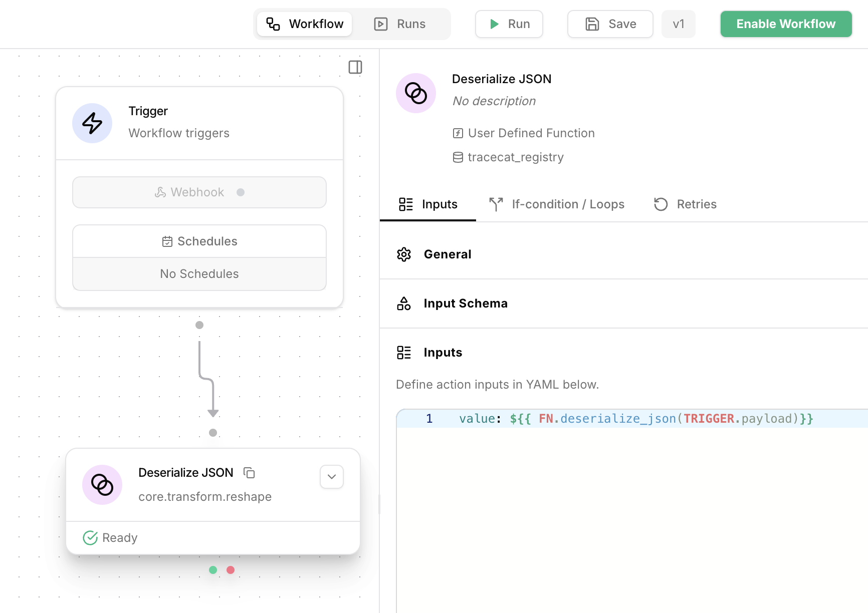Expand the Deserialize JSON node chevron
Screen dimensions: 868x613
tap(331, 477)
